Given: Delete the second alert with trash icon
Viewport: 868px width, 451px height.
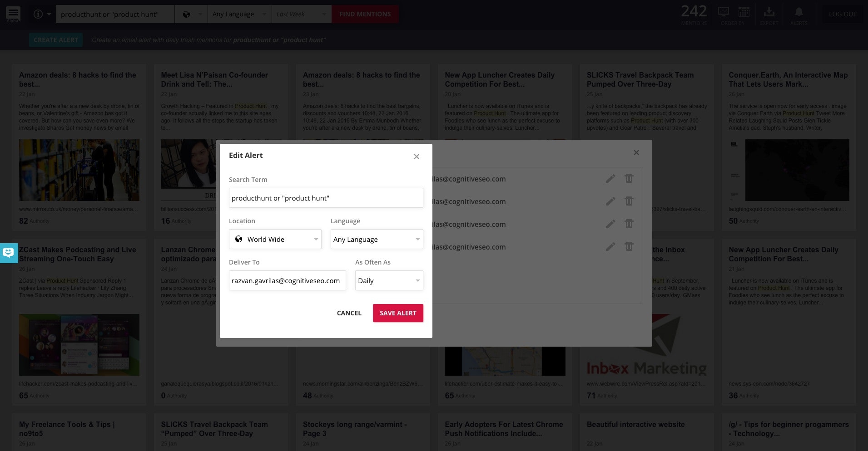Looking at the screenshot, I should (629, 201).
